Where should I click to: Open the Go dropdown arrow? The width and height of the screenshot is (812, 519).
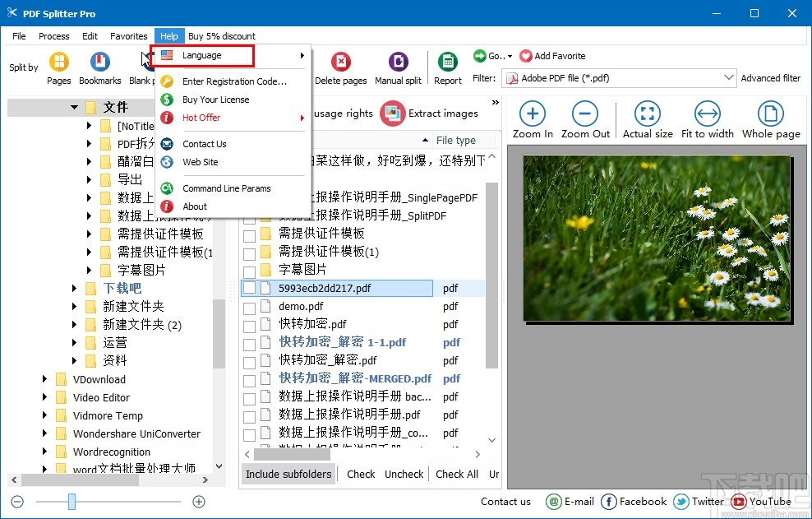pyautogui.click(x=510, y=56)
